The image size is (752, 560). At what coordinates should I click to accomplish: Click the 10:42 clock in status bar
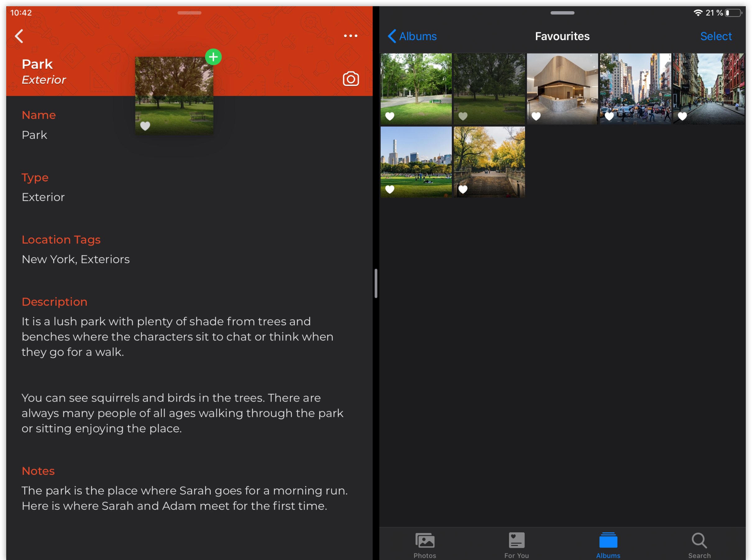point(21,13)
